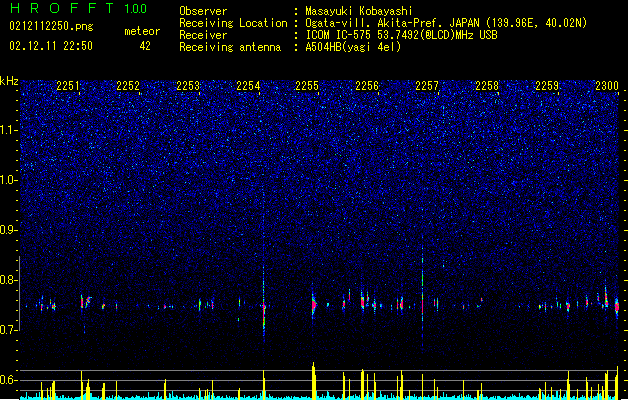Click the meteor count value 42
Screen dimensions: 629x400
pyautogui.click(x=145, y=46)
